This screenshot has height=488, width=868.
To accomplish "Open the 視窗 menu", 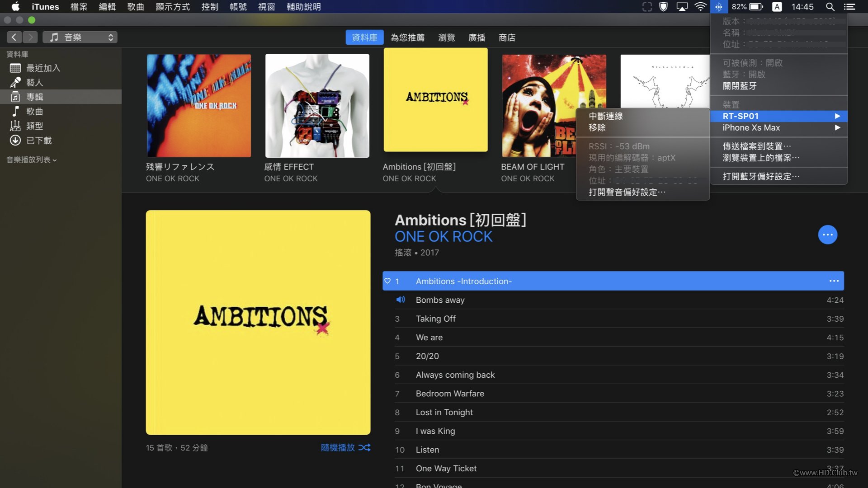I will pyautogui.click(x=267, y=6).
